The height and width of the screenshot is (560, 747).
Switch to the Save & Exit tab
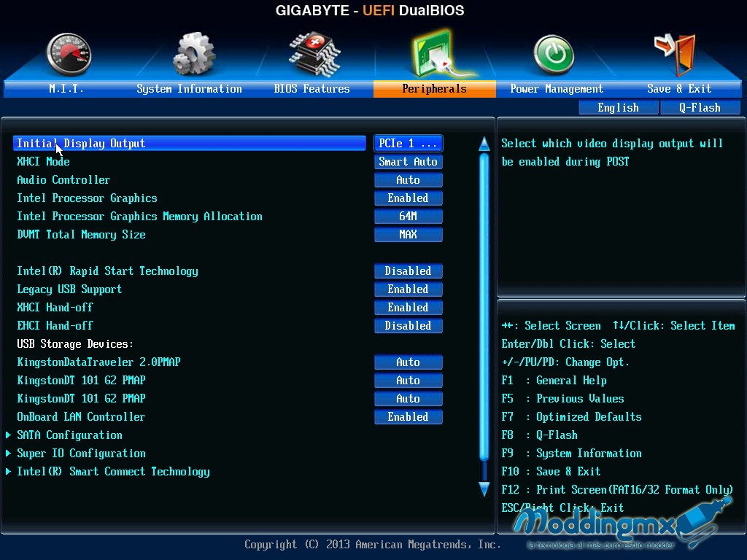pos(679,88)
